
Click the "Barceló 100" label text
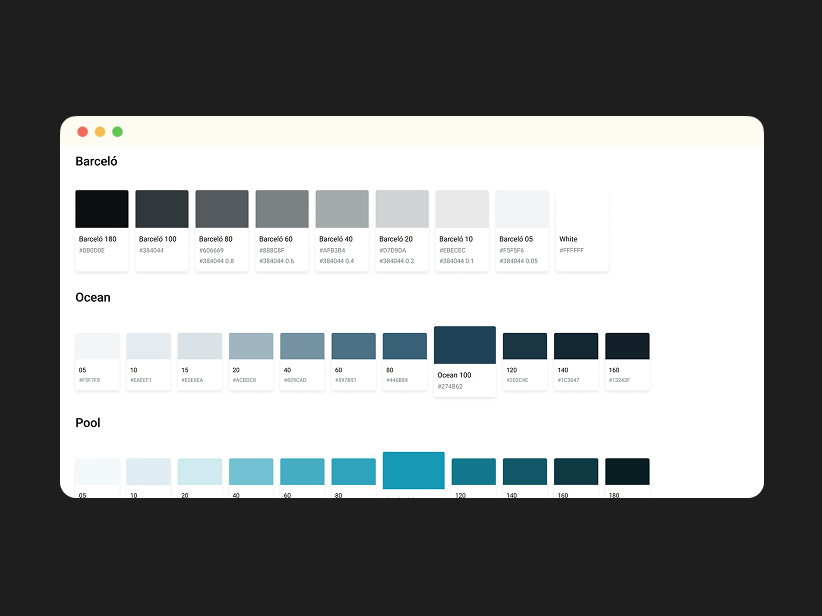[158, 239]
